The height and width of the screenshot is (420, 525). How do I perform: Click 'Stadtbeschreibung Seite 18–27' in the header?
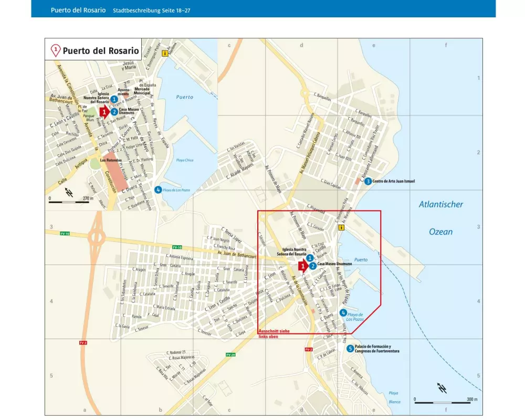tap(151, 10)
